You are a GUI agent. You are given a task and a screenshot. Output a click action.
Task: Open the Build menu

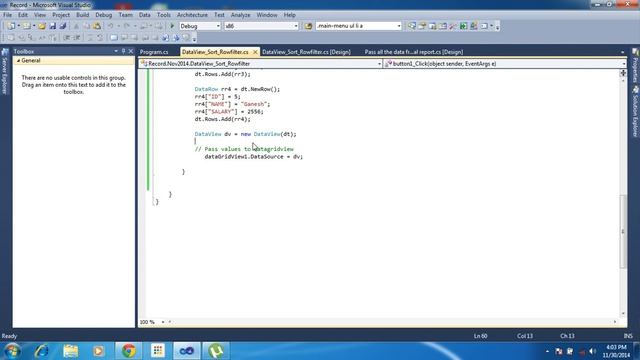point(82,15)
